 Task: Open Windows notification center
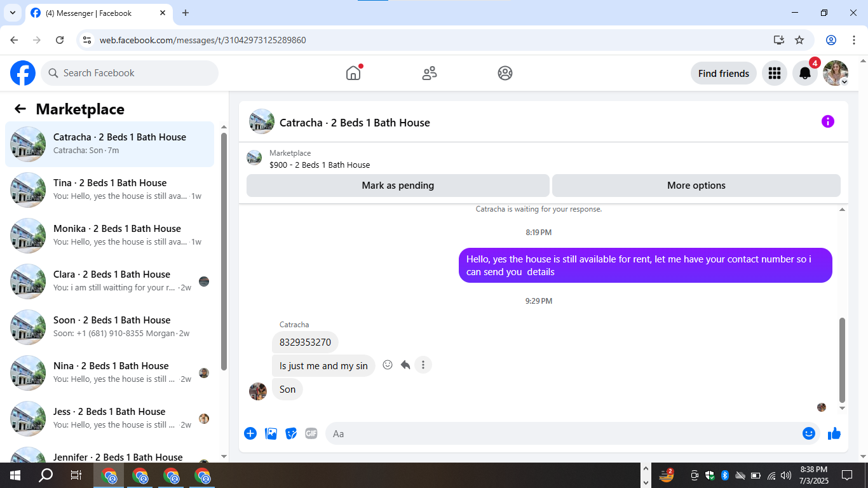846,475
